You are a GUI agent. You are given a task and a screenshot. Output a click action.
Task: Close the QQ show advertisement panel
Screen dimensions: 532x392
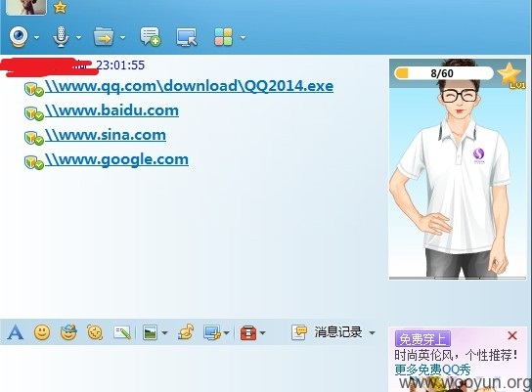512,335
